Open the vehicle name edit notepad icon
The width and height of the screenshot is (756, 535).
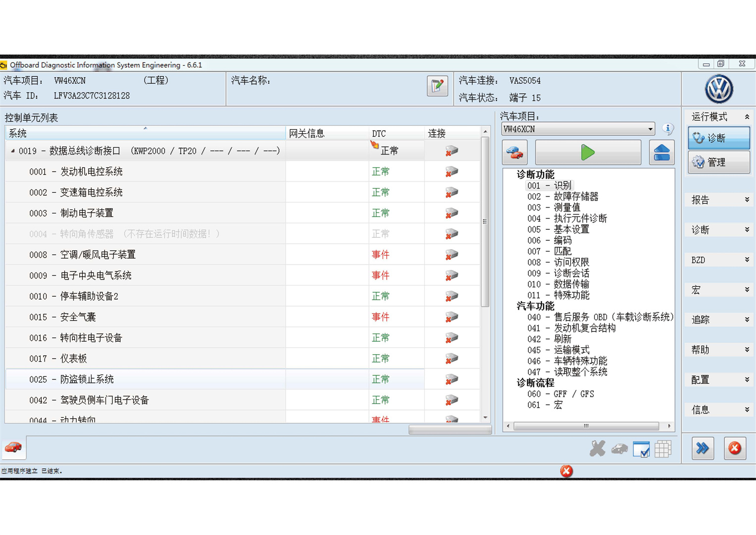(437, 86)
